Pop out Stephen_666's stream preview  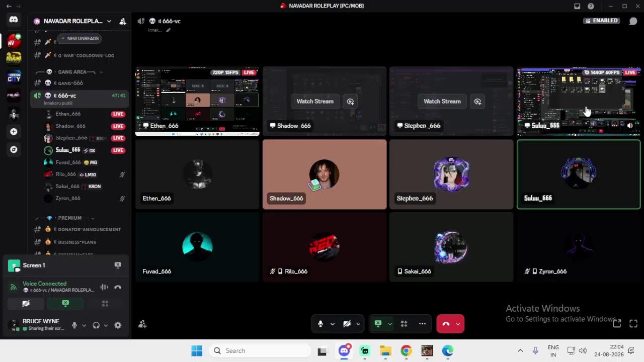[x=477, y=102]
